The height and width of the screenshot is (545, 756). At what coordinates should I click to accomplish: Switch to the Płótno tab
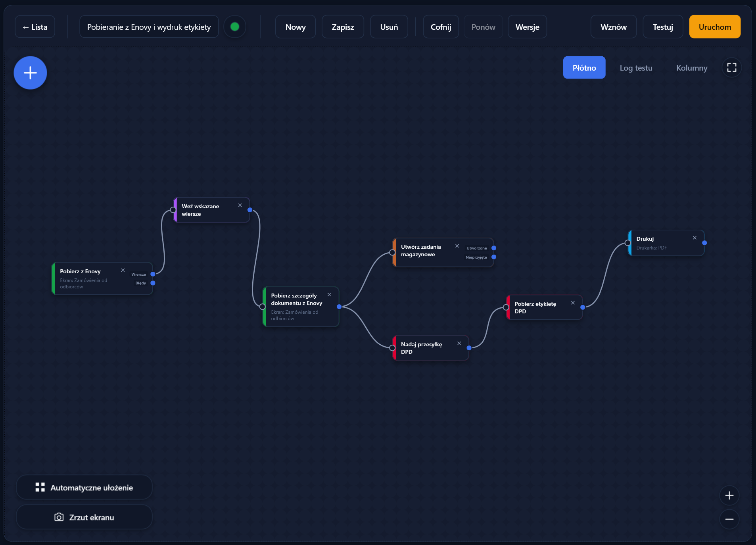pos(584,68)
